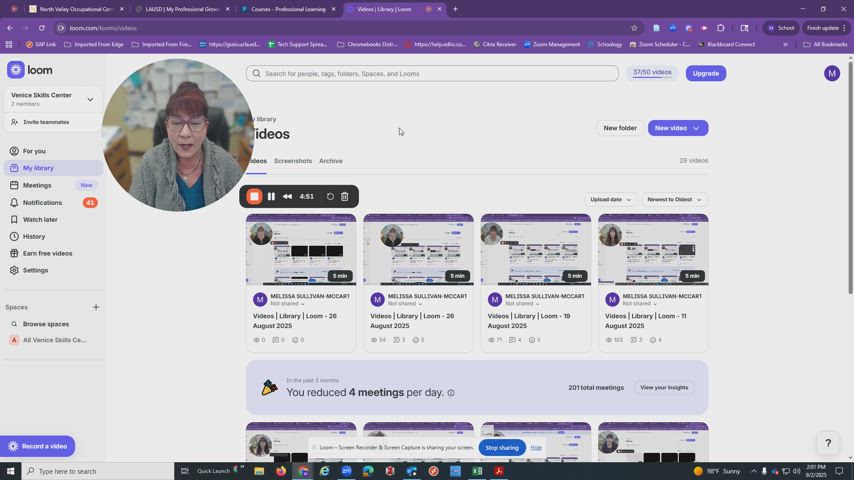This screenshot has width=854, height=480.
Task: Focus the search Looms field
Action: coord(432,74)
